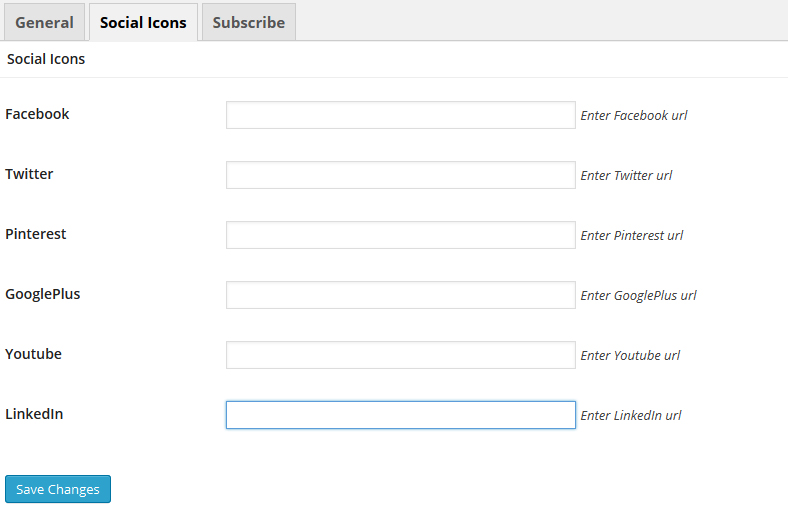
Task: Click the 'Enter Facebook url' hint text
Action: 634,116
